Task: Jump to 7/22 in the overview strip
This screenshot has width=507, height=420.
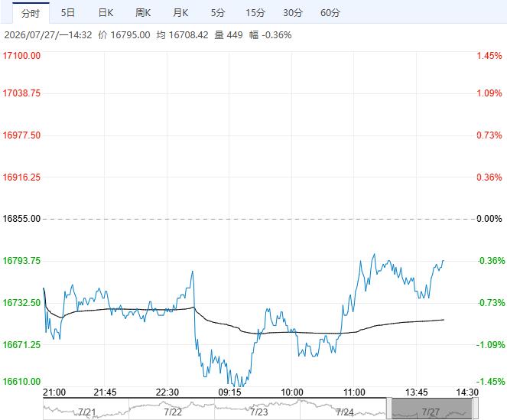Action: [x=173, y=412]
